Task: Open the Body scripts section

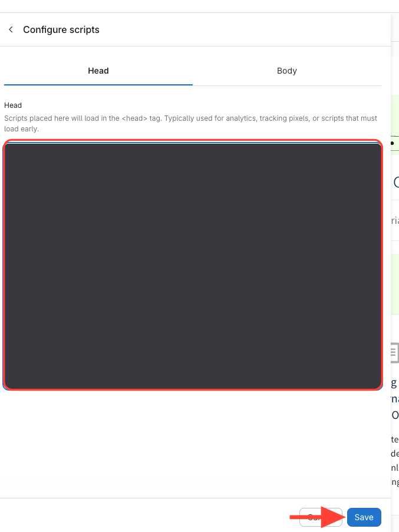Action: pos(286,71)
